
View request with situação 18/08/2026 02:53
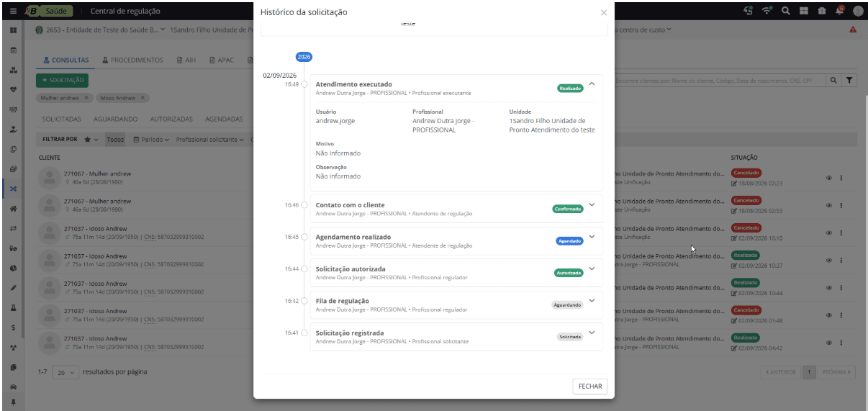(x=828, y=205)
